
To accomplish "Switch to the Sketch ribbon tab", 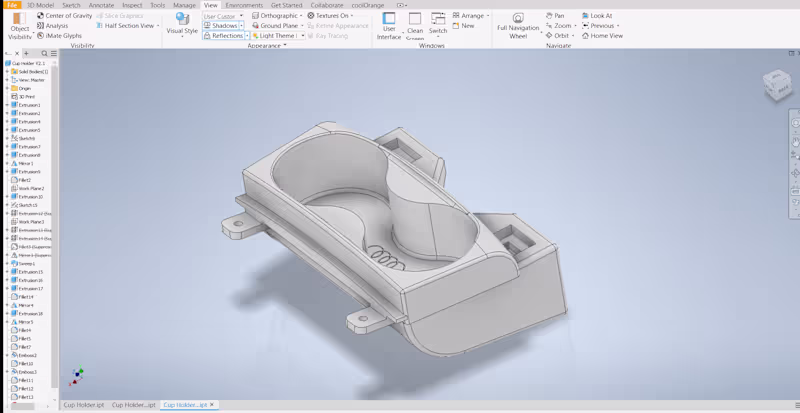I will (x=71, y=5).
